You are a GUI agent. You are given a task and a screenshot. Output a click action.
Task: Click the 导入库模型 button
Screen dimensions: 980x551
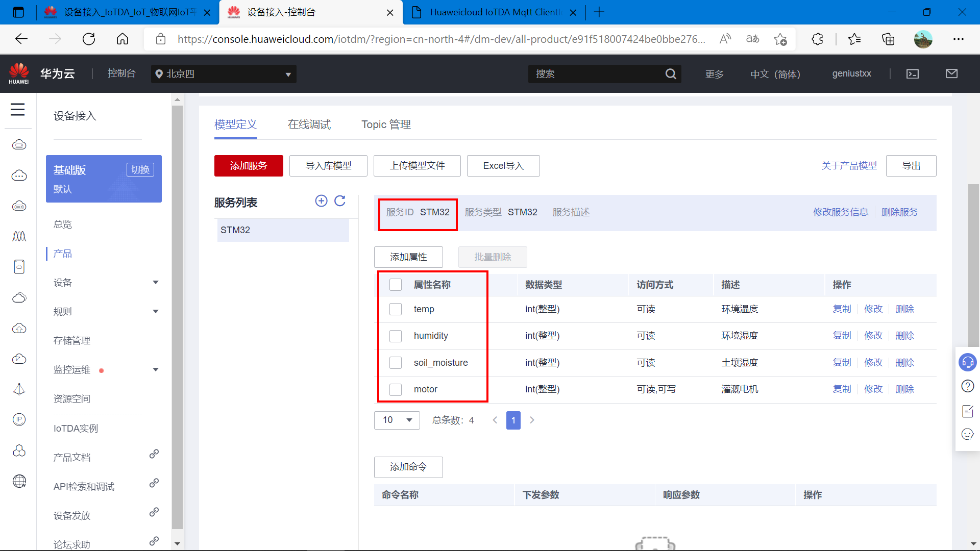tap(328, 166)
